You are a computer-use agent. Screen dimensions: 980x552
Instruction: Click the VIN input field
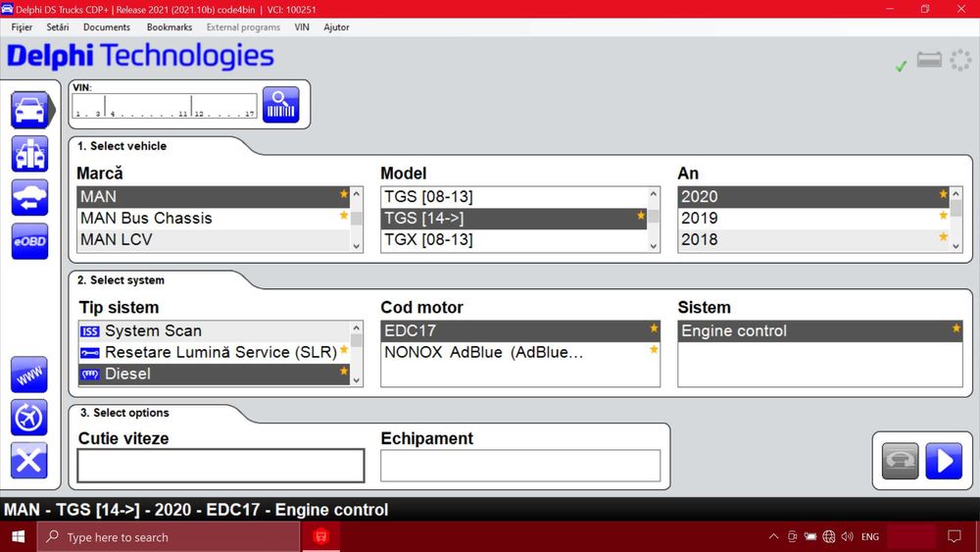click(x=165, y=106)
